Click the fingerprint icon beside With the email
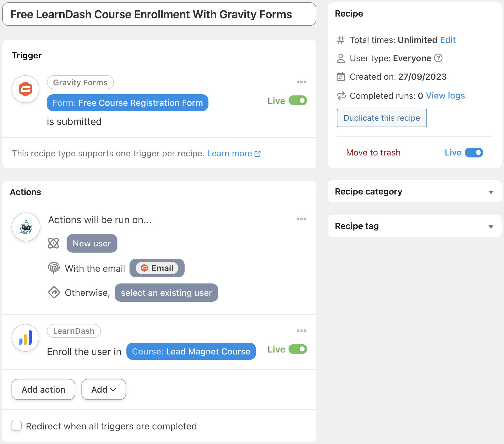Screen dimensions: 504x444 point(54,268)
